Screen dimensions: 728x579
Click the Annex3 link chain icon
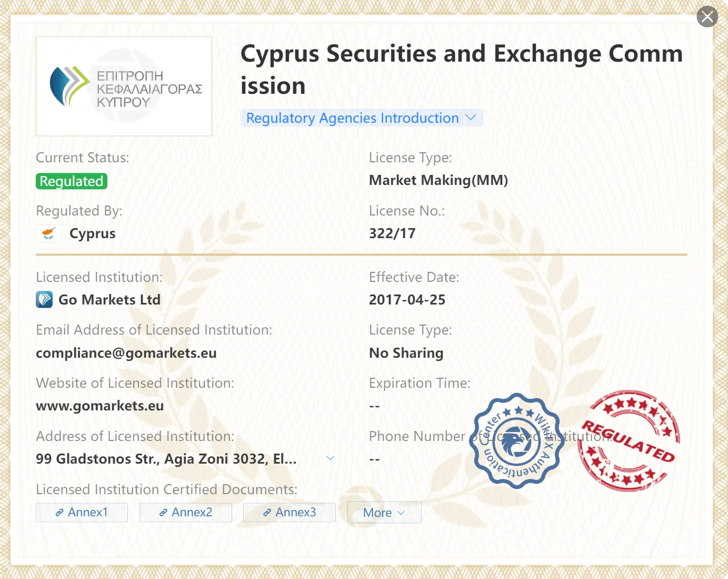pos(267,513)
